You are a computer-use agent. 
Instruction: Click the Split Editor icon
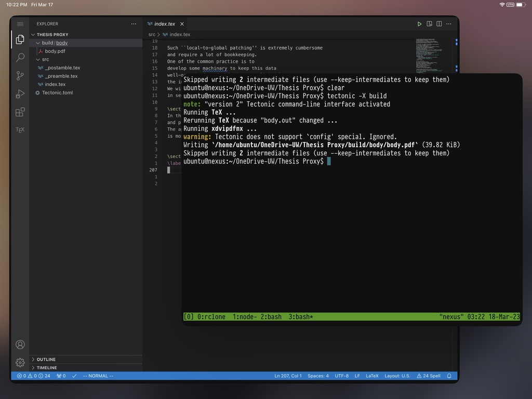coord(439,24)
